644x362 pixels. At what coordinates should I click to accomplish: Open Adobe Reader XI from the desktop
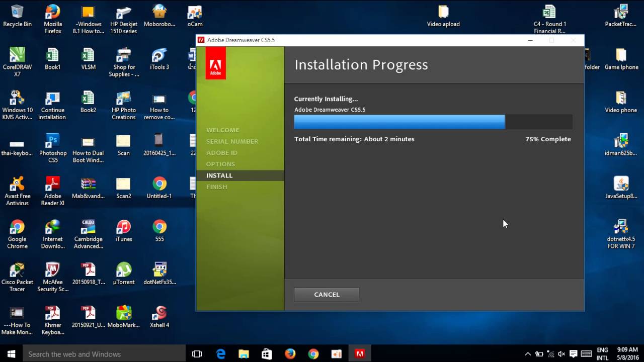[x=52, y=184]
